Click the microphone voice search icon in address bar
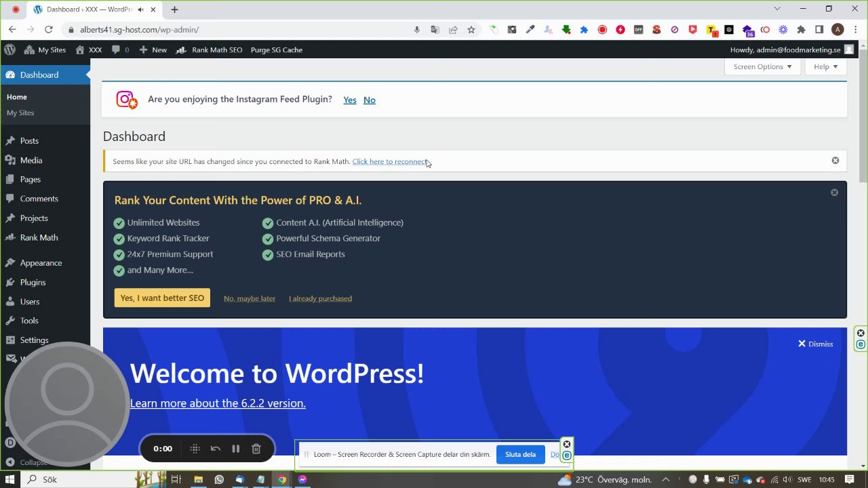Image resolution: width=868 pixels, height=488 pixels. (416, 30)
